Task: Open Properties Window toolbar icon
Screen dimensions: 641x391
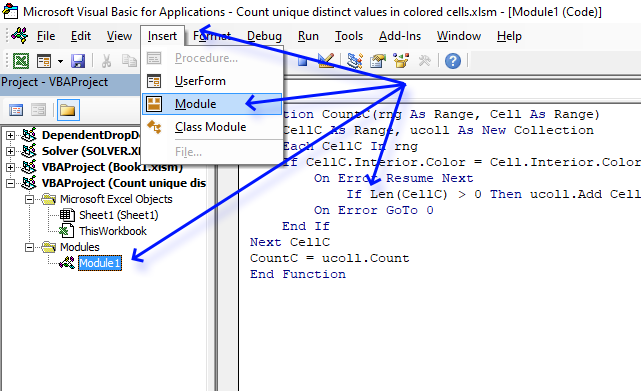Action: 378,61
